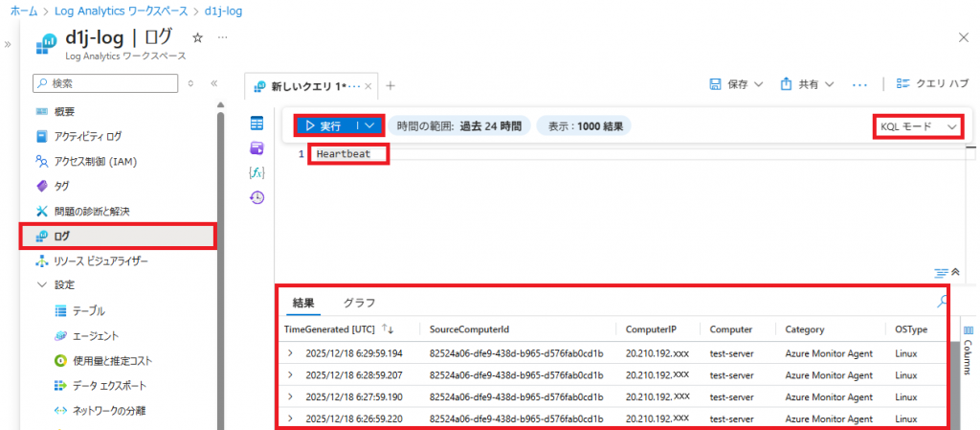Add a new query tab with plus icon

(390, 85)
